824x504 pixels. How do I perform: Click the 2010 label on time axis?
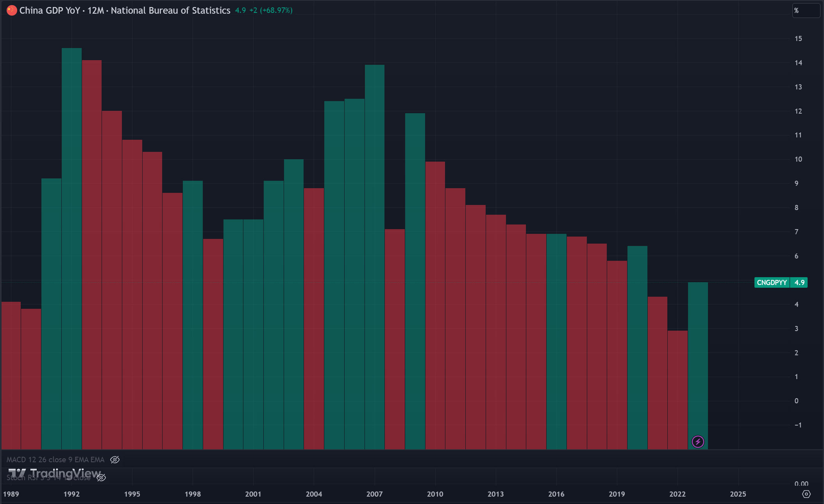tap(435, 494)
